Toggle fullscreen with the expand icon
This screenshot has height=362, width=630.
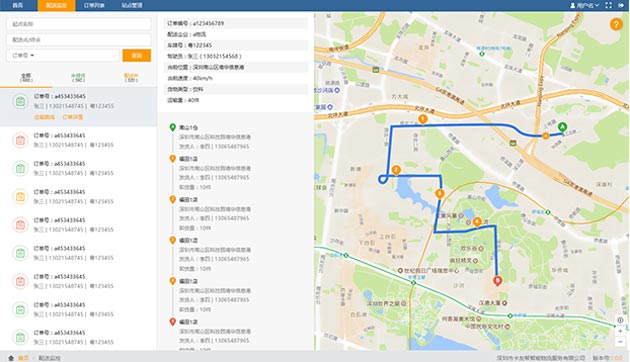point(608,5)
